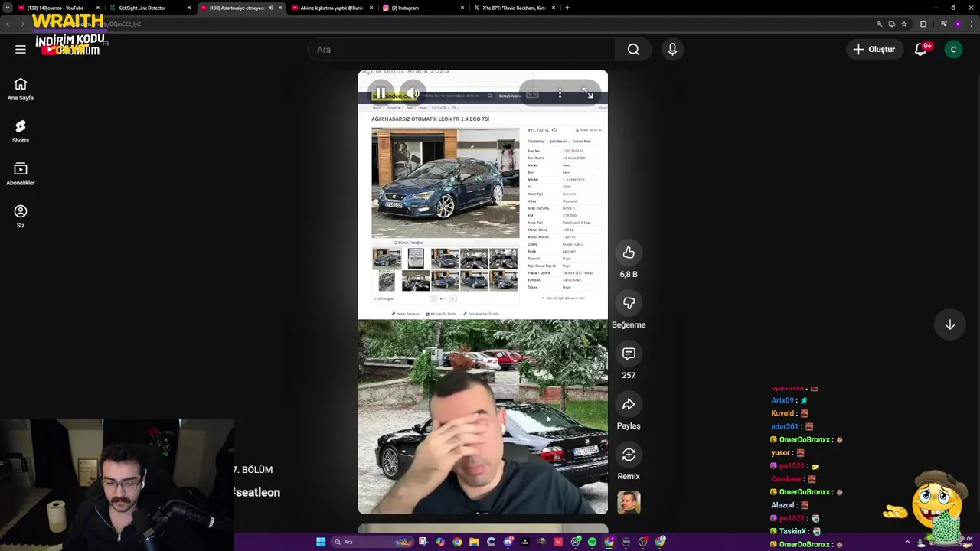980x551 pixels.
Task: Open Chrome three-dot menu
Action: (x=972, y=24)
